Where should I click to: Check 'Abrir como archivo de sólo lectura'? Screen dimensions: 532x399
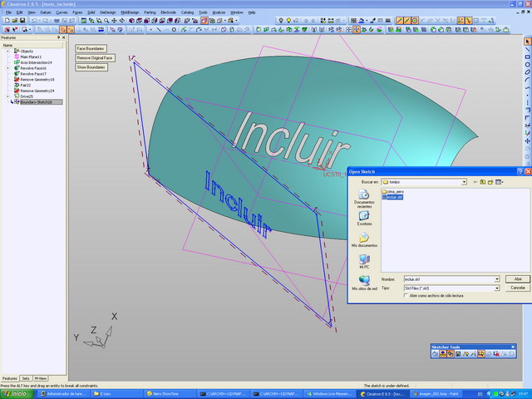[x=407, y=295]
